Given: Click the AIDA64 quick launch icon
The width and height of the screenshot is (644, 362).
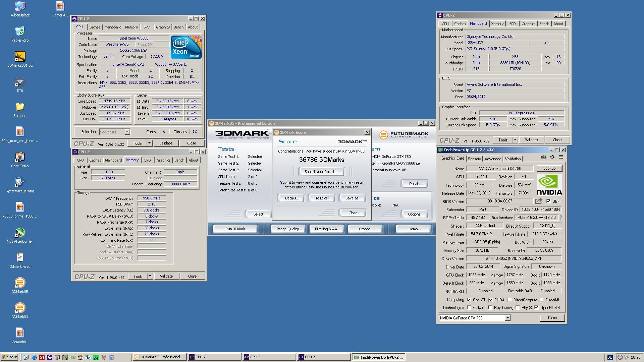Looking at the screenshot, I should point(42,357).
